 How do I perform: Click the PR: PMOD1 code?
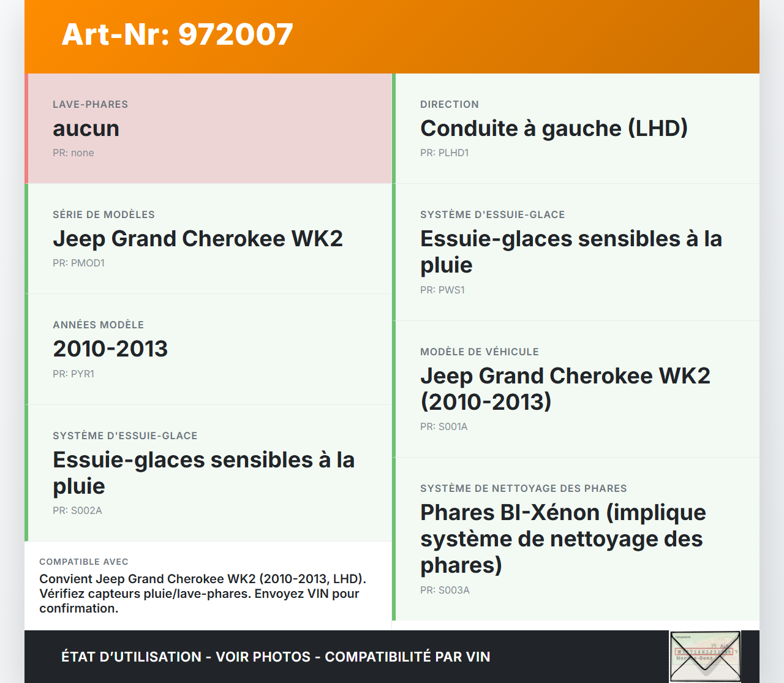pyautogui.click(x=78, y=263)
